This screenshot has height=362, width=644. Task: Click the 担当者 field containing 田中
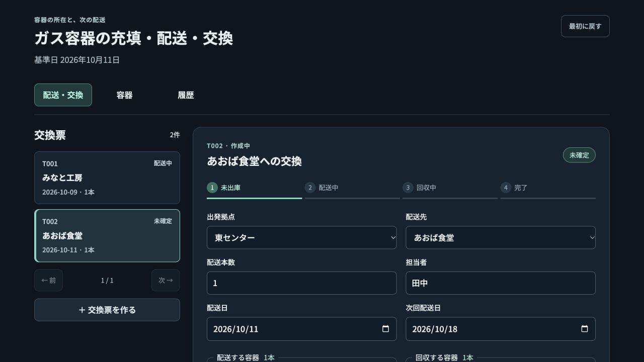[501, 283]
